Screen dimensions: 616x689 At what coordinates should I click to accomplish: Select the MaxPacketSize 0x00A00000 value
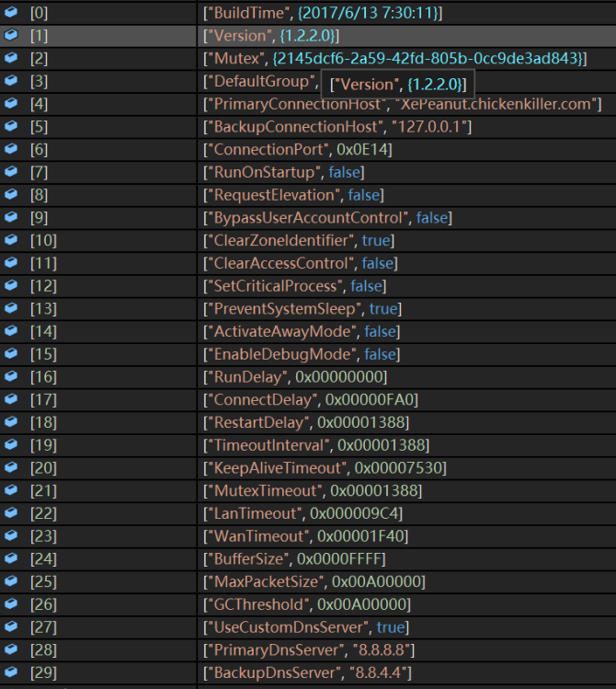[x=314, y=582]
